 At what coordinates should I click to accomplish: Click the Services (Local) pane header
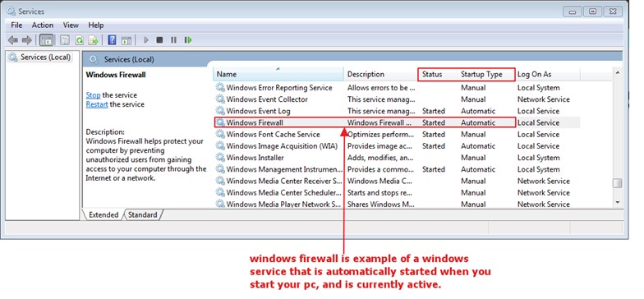(129, 59)
